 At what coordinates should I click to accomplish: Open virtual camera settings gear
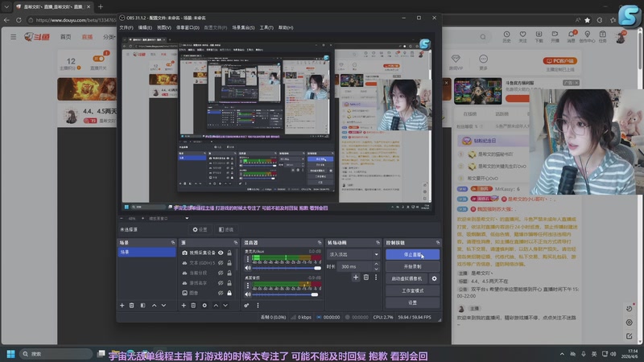434,278
